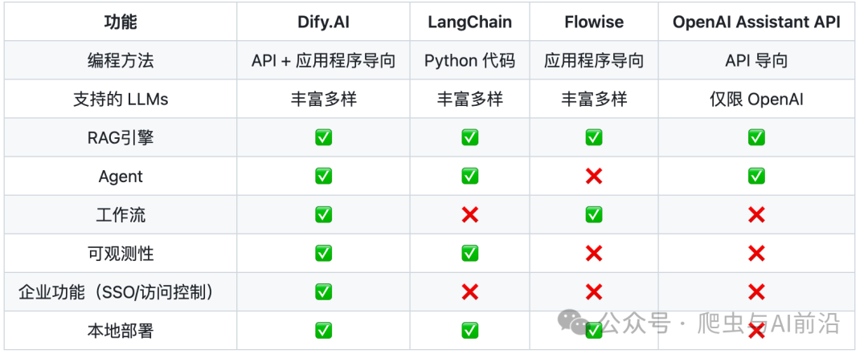Click the 功能 header cell
This screenshot has height=358, width=868.
tap(121, 22)
